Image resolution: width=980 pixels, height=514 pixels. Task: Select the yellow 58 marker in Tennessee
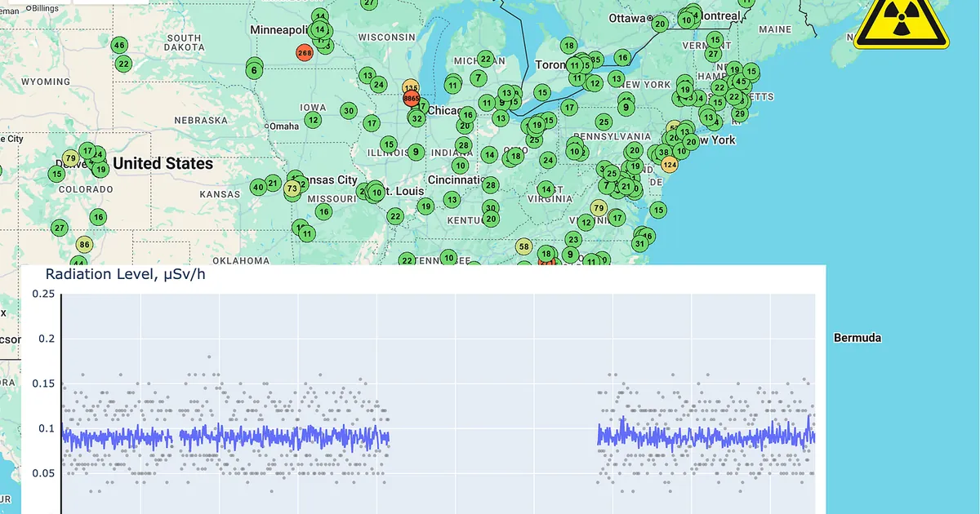point(524,246)
